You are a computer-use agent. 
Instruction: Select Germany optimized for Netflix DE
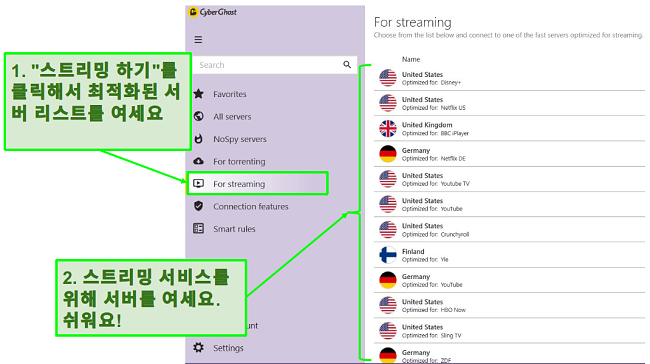click(x=509, y=154)
